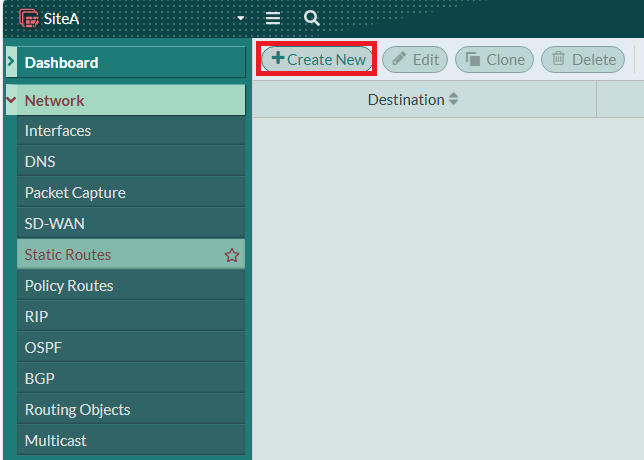This screenshot has height=460, width=644.
Task: Toggle the hamburger menu icon
Action: (x=273, y=18)
